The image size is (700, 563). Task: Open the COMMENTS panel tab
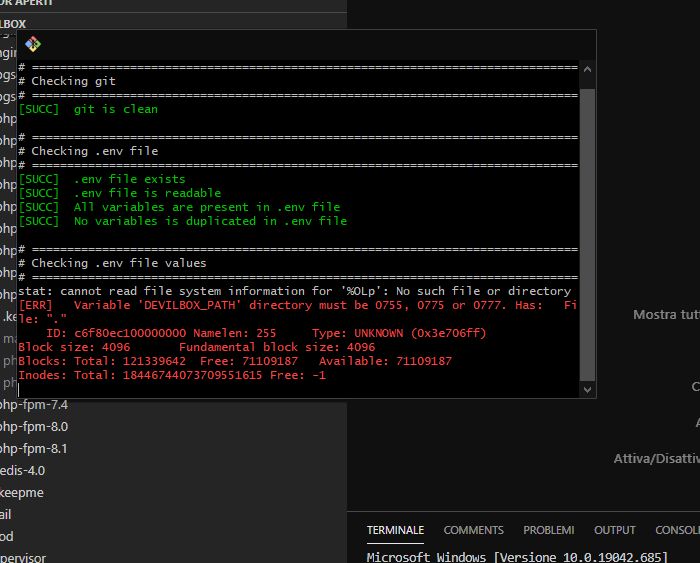pos(473,530)
